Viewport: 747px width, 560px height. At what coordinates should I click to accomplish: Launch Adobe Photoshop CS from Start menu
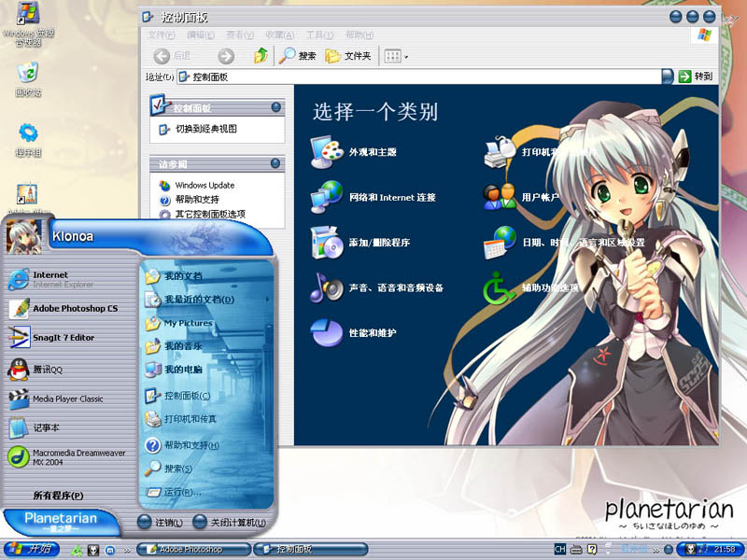point(71,309)
